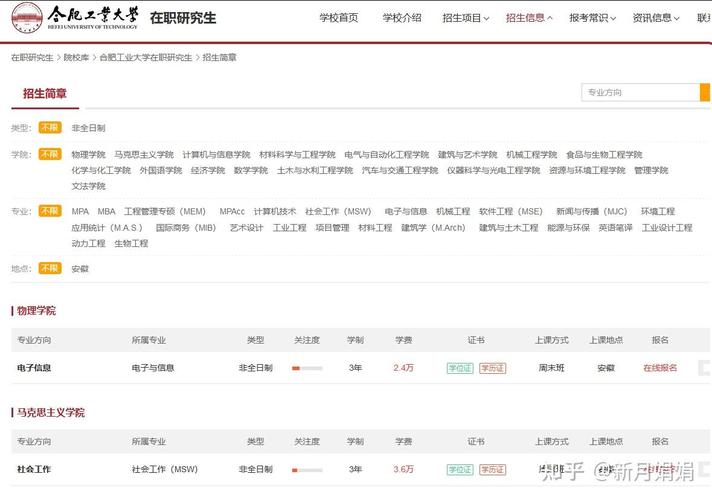
Task: Filter major by 建筑学 (M.Arch)
Action: click(434, 228)
